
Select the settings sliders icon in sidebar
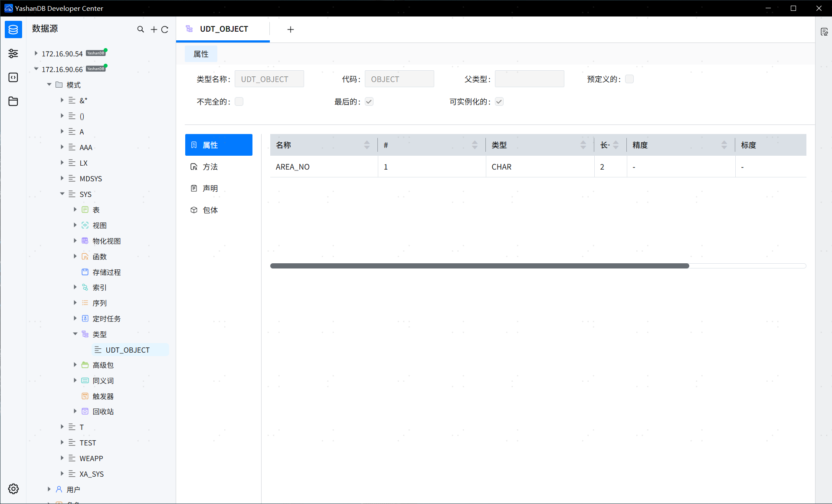point(13,53)
